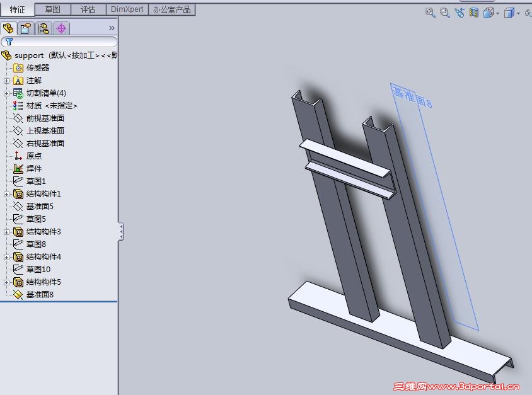Expand the 结构构件5 tree node
This screenshot has width=532, height=395.
coord(6,282)
